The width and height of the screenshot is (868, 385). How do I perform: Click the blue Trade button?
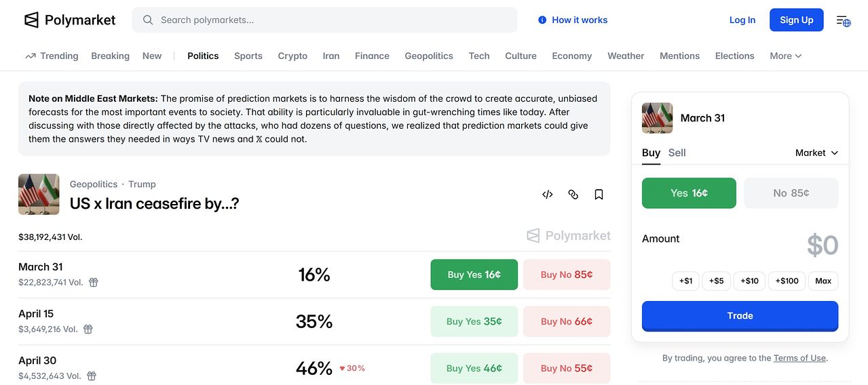click(740, 316)
